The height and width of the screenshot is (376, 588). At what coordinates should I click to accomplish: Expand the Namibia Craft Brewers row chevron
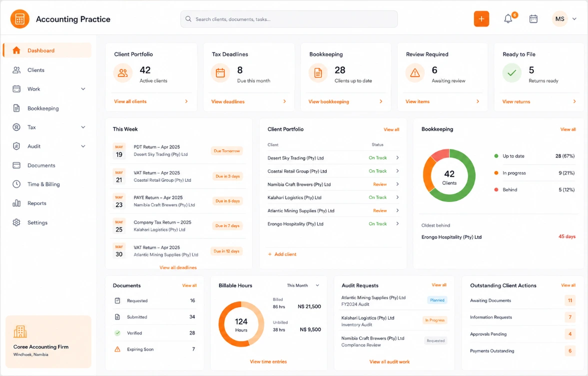point(398,184)
